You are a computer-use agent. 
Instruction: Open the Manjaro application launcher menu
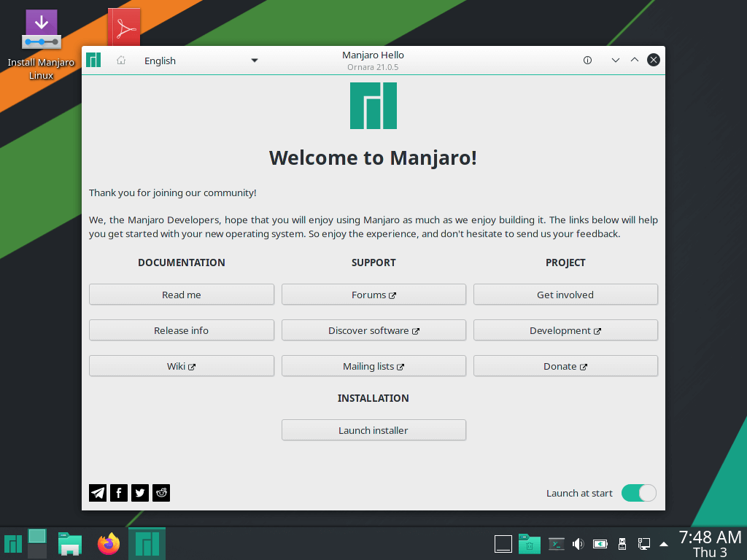(12, 544)
